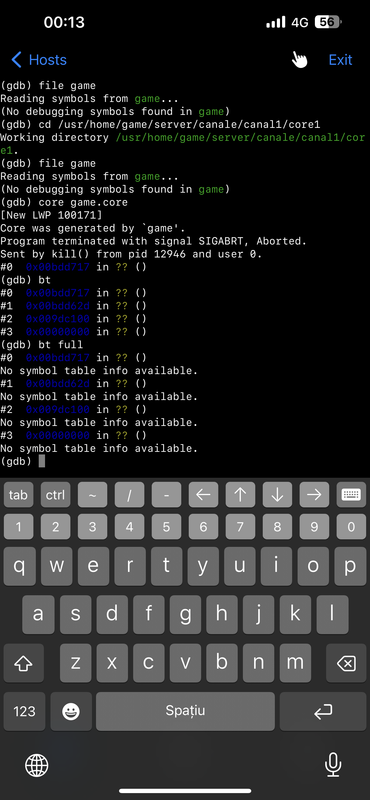Tap the letter d key

[x=112, y=614]
